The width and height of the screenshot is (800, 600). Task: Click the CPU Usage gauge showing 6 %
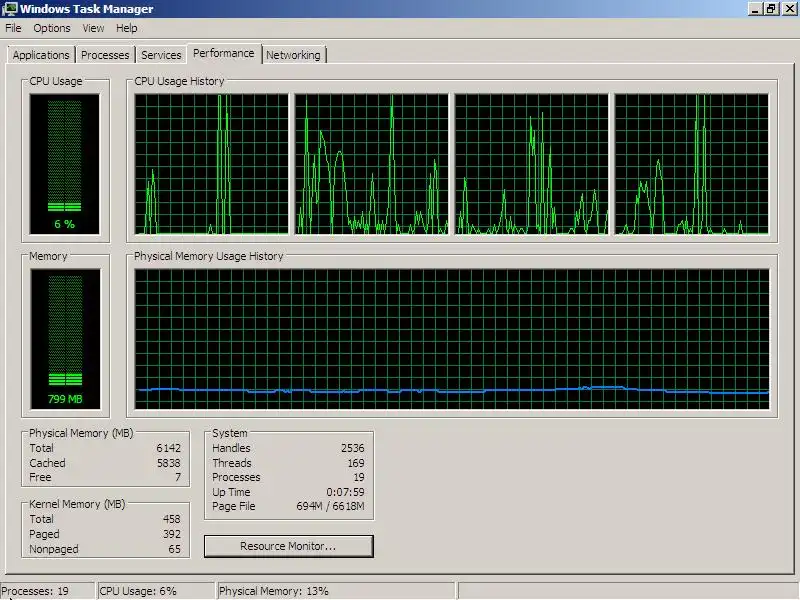(65, 164)
